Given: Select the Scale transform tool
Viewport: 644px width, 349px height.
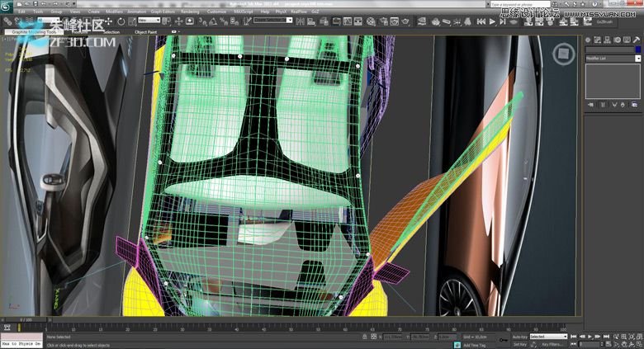Looking at the screenshot, I should [132, 21].
